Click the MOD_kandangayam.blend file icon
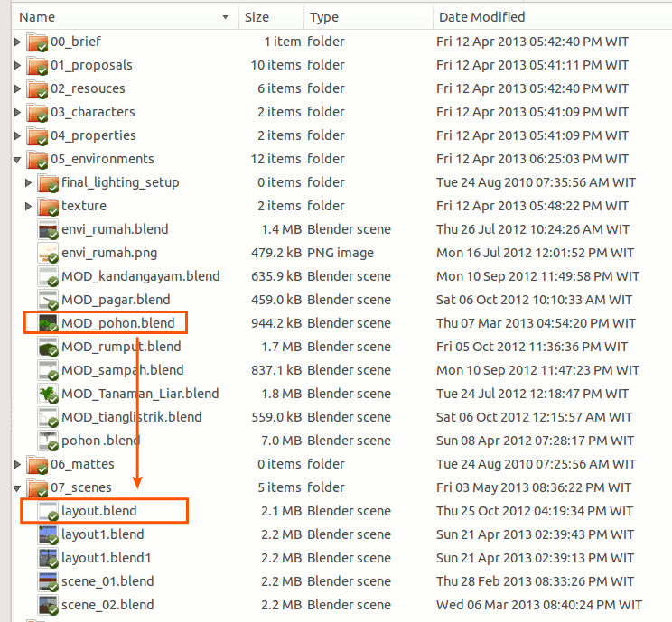 [x=48, y=277]
